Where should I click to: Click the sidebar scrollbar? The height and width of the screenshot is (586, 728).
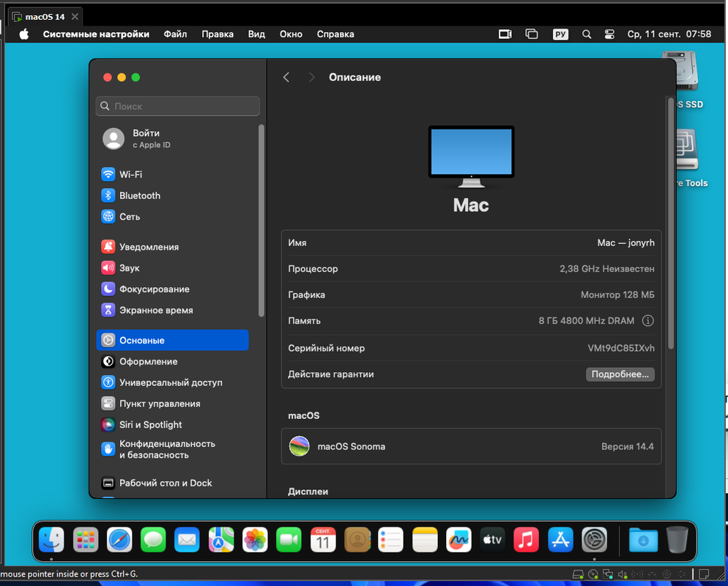[x=261, y=220]
